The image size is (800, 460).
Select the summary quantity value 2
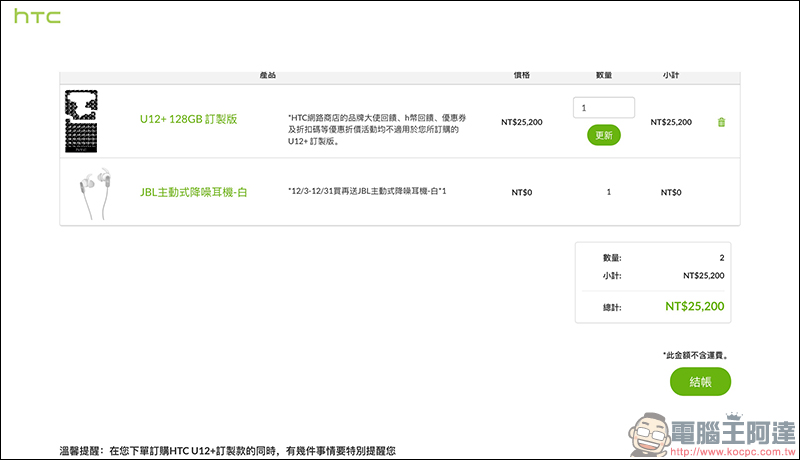[x=721, y=258]
